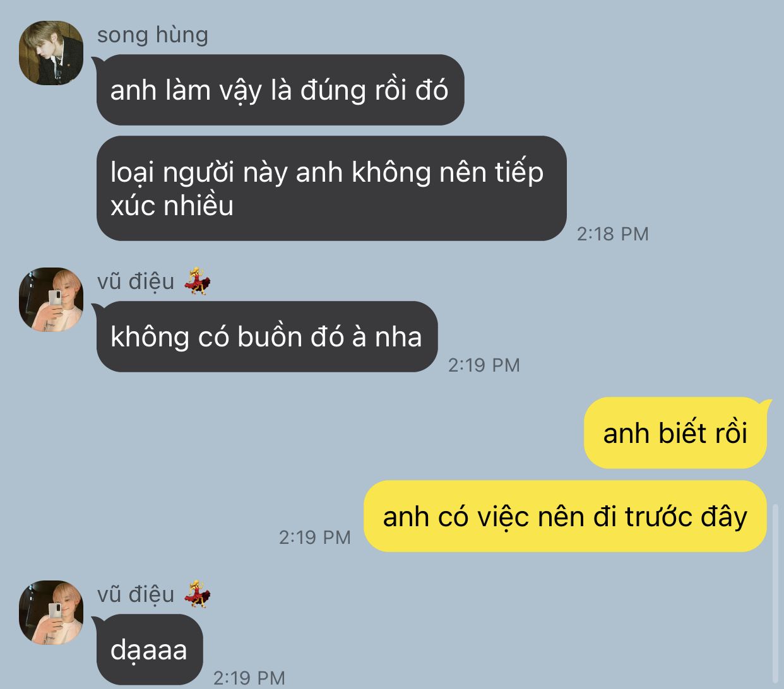Click the sender name song hùng
This screenshot has width=784, height=689.
coord(152,35)
